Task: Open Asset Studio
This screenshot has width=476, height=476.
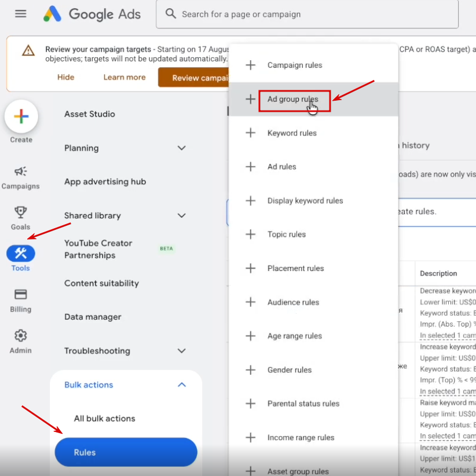Action: pyautogui.click(x=90, y=114)
